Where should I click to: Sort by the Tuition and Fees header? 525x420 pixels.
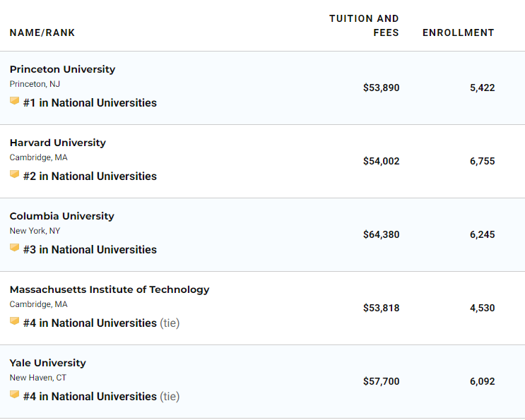tap(364, 25)
